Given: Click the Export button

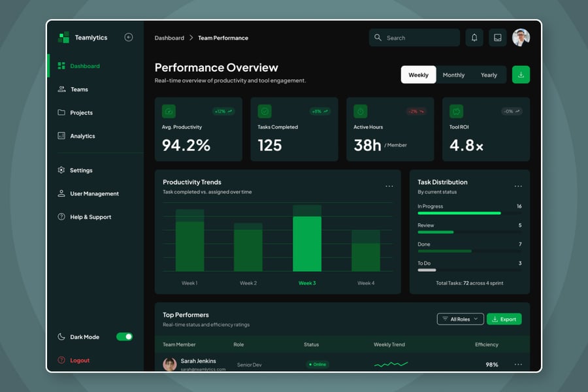Looking at the screenshot, I should 504,319.
